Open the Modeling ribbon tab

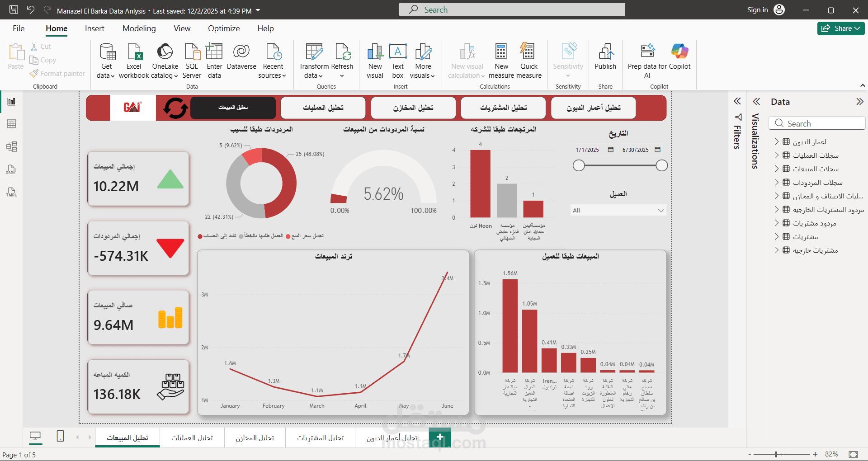click(x=139, y=28)
